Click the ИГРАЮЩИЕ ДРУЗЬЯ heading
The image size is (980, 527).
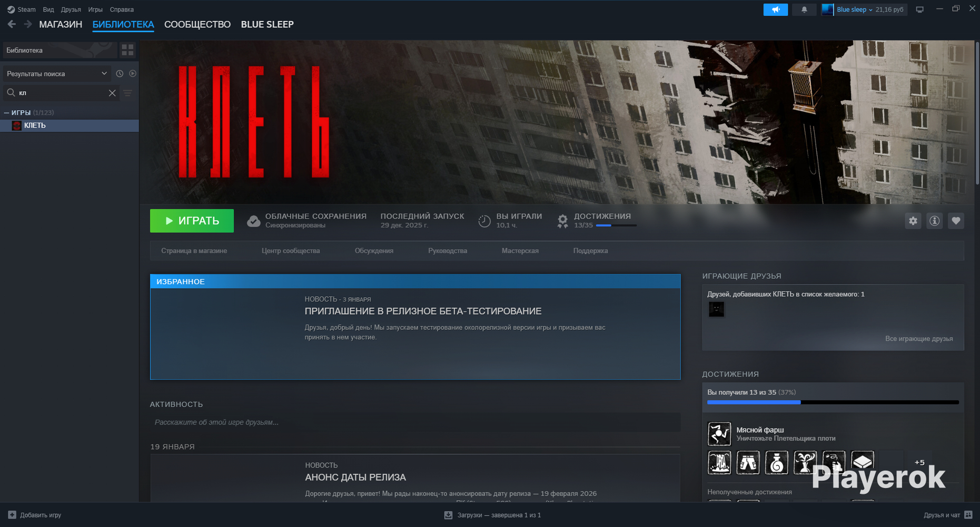pos(741,276)
